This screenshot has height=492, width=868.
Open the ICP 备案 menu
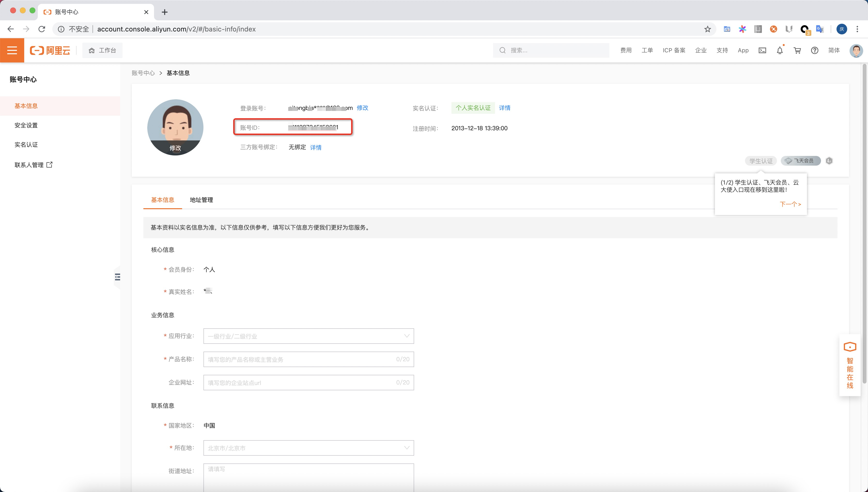coord(674,50)
